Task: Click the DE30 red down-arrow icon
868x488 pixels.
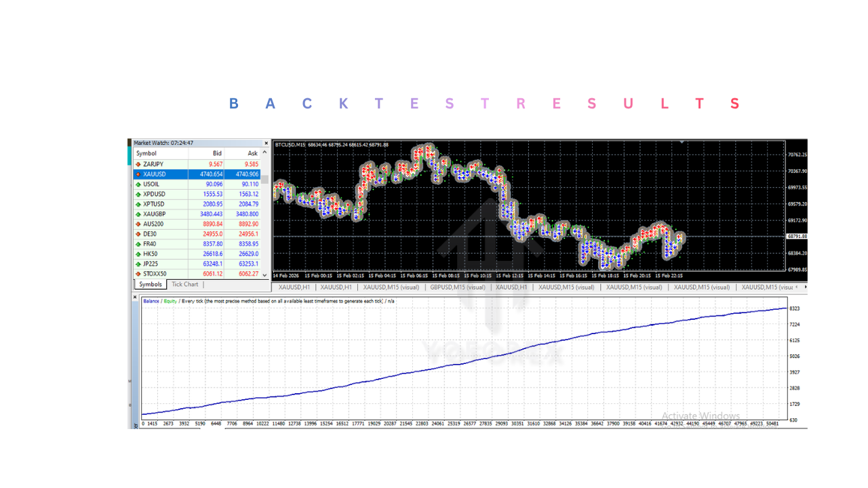Action: (138, 234)
